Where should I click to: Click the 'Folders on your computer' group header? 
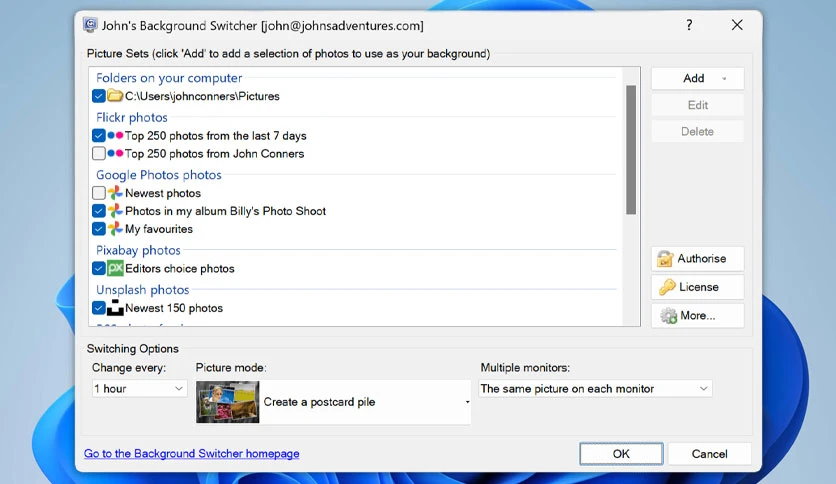(x=169, y=78)
